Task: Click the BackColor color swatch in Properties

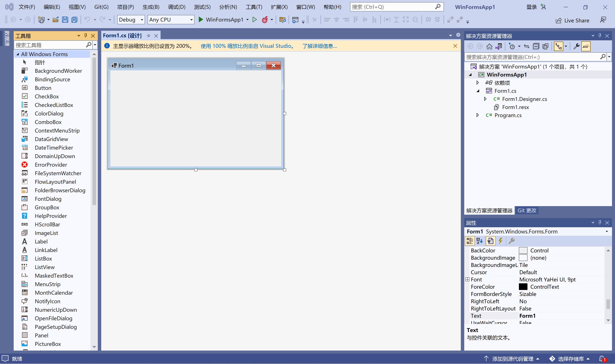Action: click(523, 250)
